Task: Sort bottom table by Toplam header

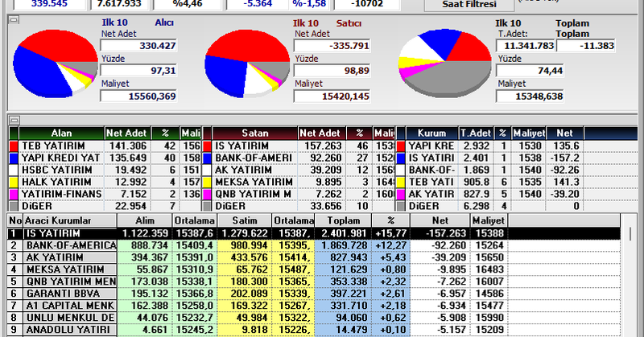Action: click(x=344, y=220)
